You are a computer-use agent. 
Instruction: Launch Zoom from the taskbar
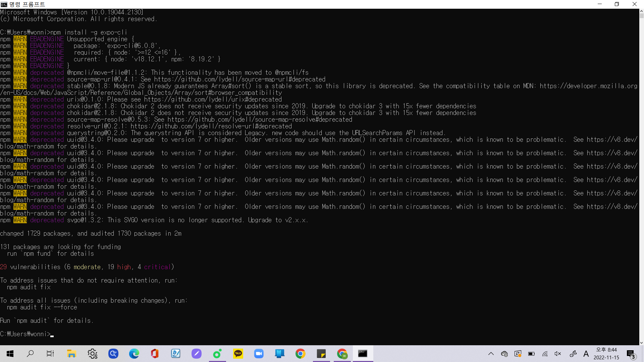pyautogui.click(x=259, y=354)
